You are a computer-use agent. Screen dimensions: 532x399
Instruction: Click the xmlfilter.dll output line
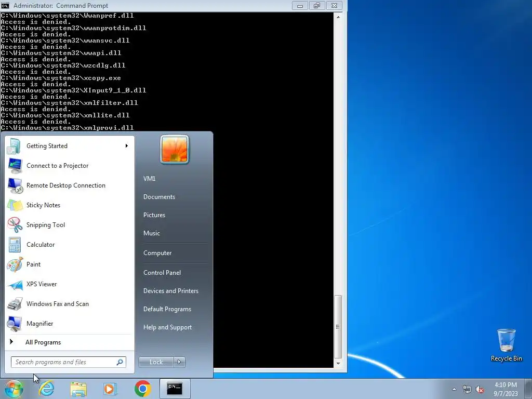[x=69, y=103]
